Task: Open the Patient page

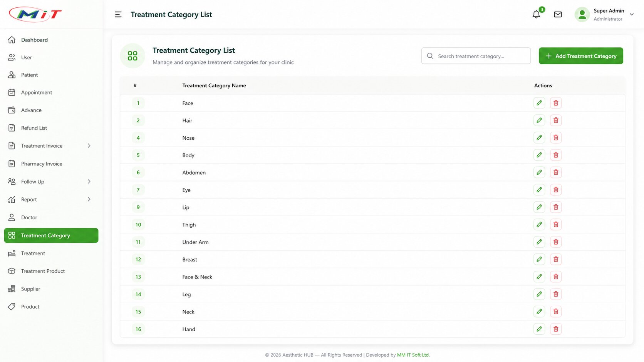Action: click(51, 75)
